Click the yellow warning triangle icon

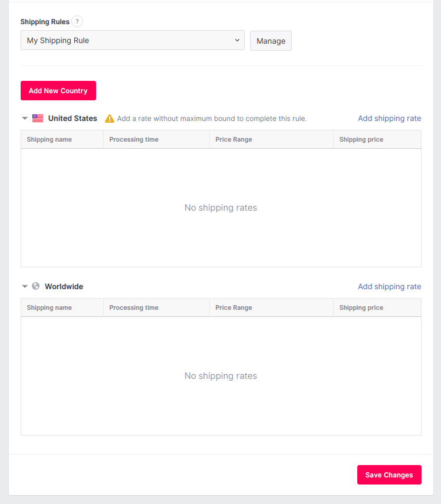[x=110, y=119]
